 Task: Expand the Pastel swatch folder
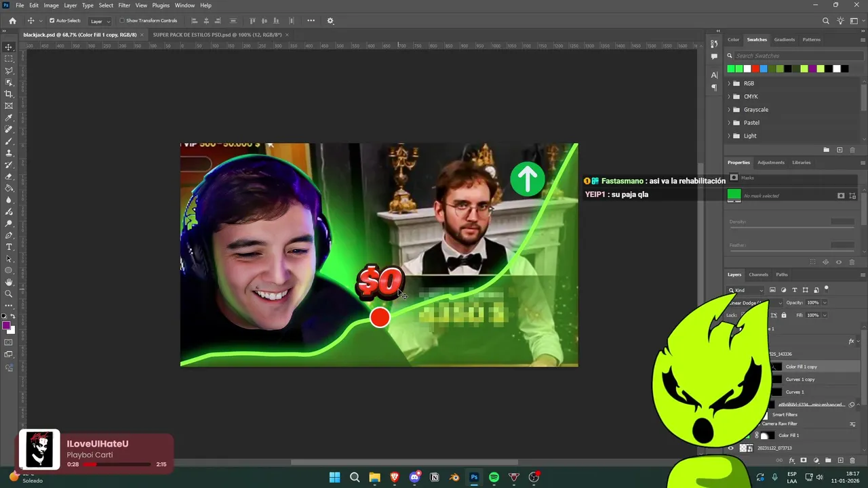pos(729,123)
